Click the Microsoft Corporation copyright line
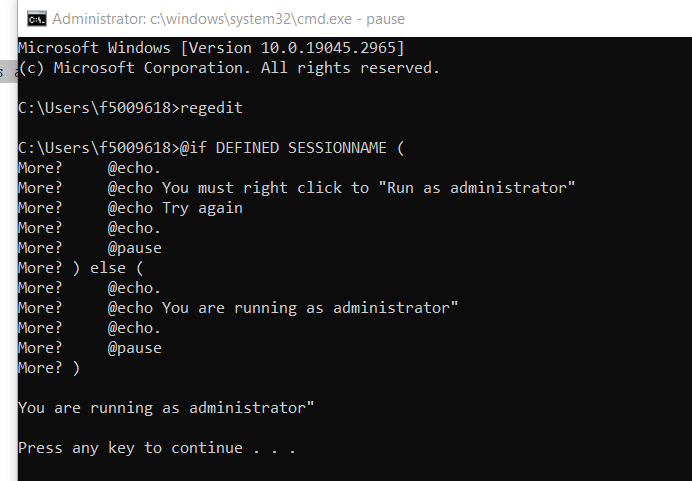Screen dimensions: 692x481 click(x=229, y=68)
